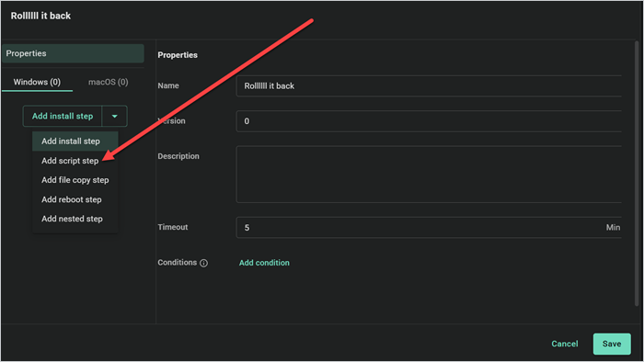Screen dimensions: 644x362
Task: Focus the Description text area
Action: click(429, 175)
